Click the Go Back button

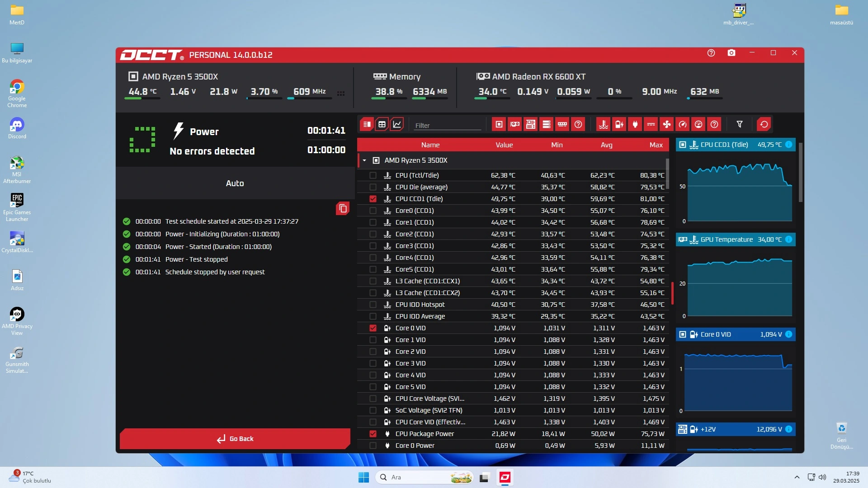click(235, 439)
